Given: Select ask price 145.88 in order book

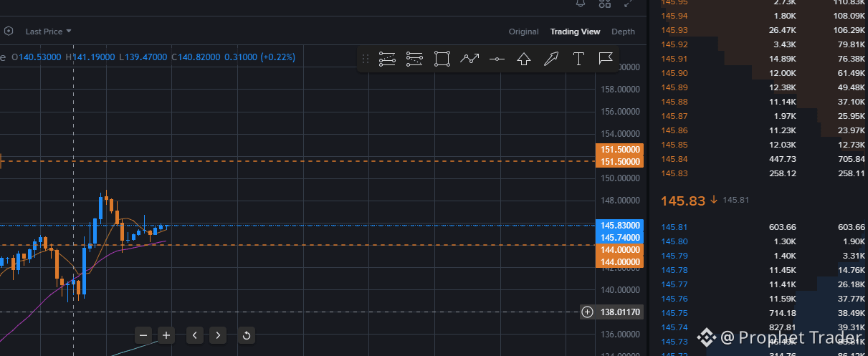Looking at the screenshot, I should pos(674,102).
